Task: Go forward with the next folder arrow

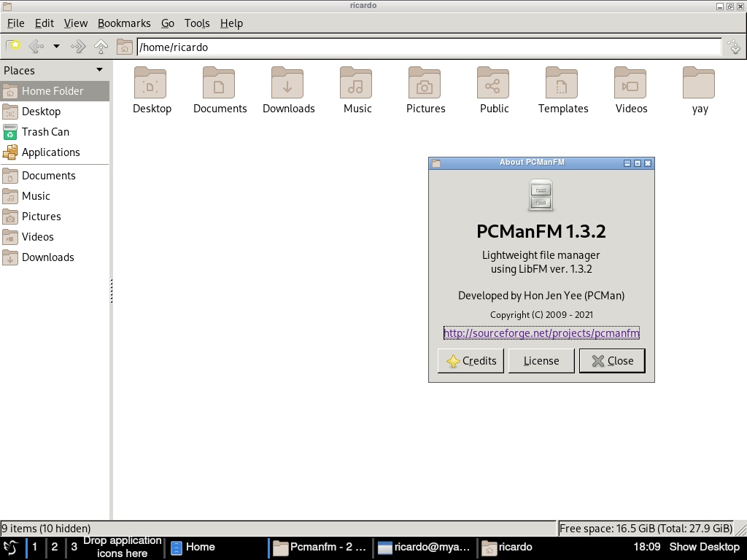Action: tap(77, 46)
